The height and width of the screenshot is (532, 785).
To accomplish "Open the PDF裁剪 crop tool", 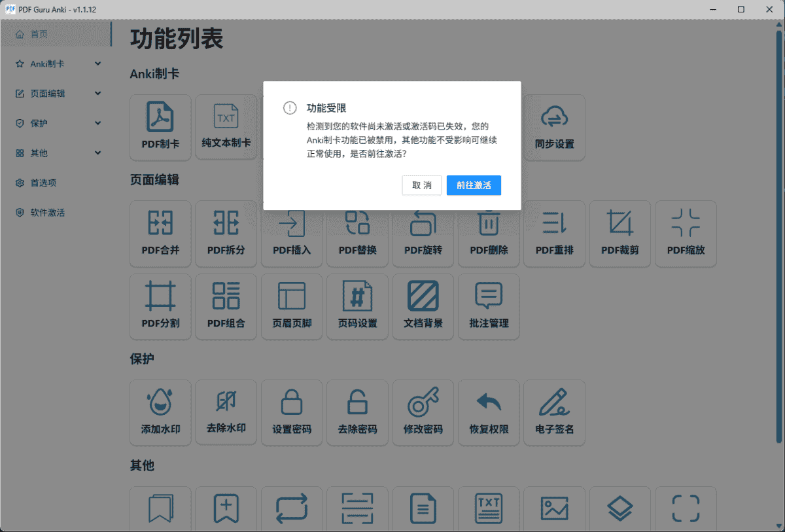I will click(619, 224).
